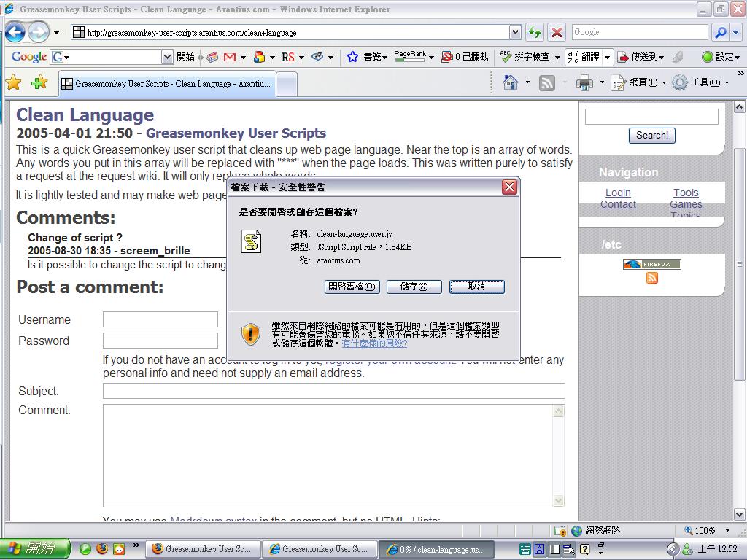Click the Cancel (取消) button in dialog
The height and width of the screenshot is (560, 747).
(477, 287)
